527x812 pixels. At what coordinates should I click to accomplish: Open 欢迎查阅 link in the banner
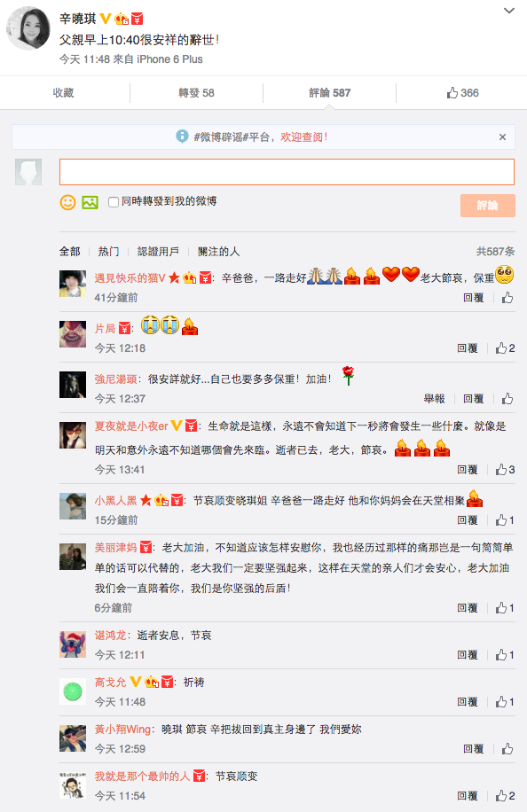coord(303,137)
